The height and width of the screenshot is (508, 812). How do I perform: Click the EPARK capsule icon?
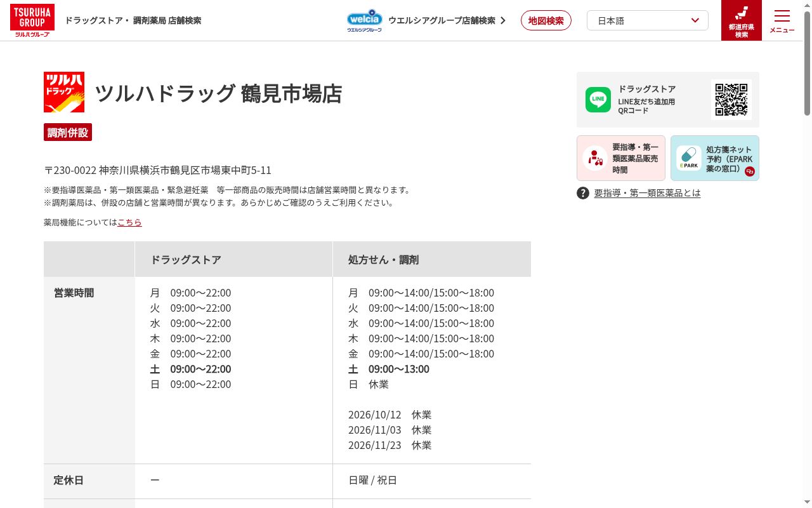[689, 158]
